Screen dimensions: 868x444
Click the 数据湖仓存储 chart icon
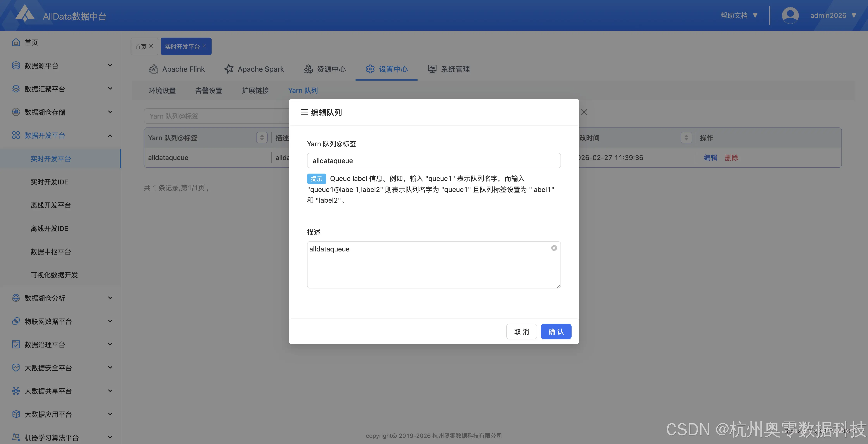coord(16,112)
